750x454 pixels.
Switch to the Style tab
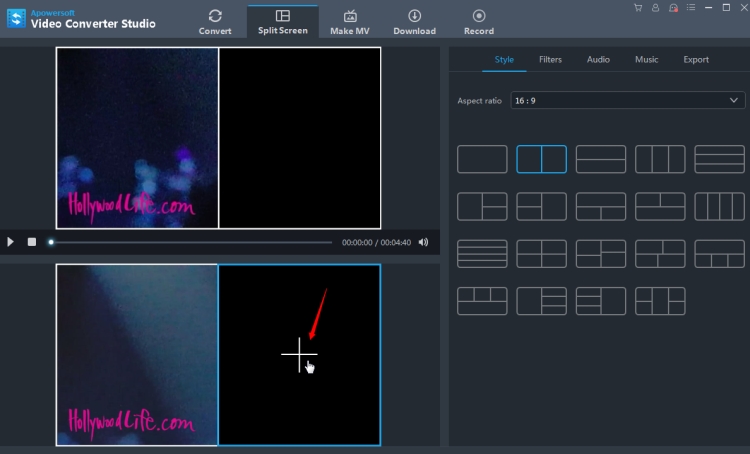click(x=504, y=60)
